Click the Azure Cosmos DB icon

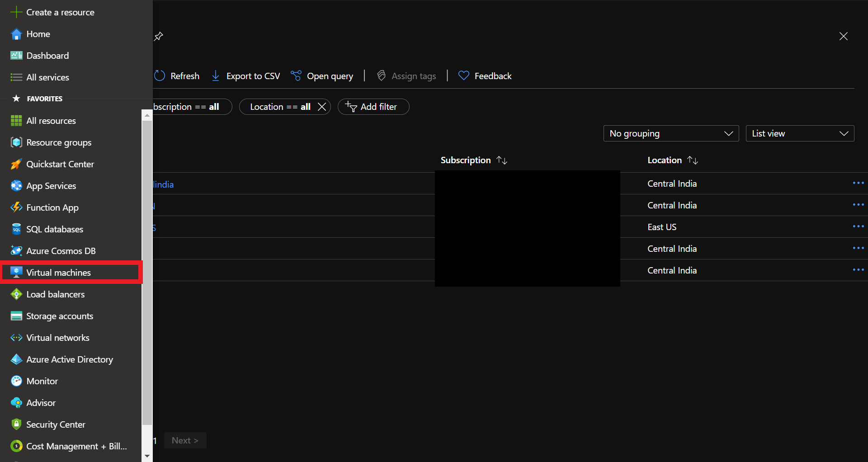pos(16,251)
